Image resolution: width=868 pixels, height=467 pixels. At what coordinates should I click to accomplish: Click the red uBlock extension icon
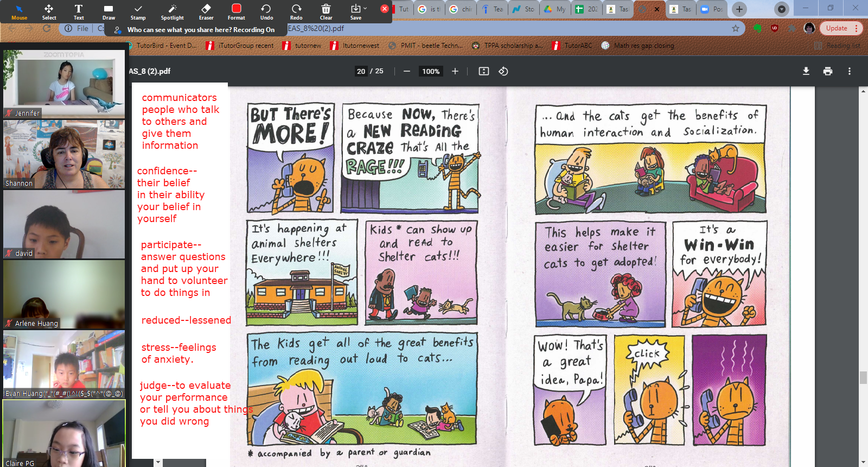[775, 28]
